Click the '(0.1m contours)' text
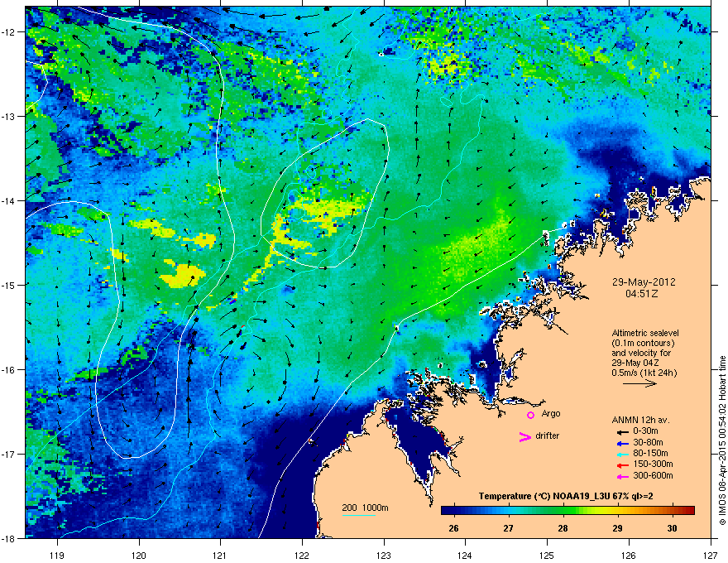The width and height of the screenshot is (728, 563). 643,344
